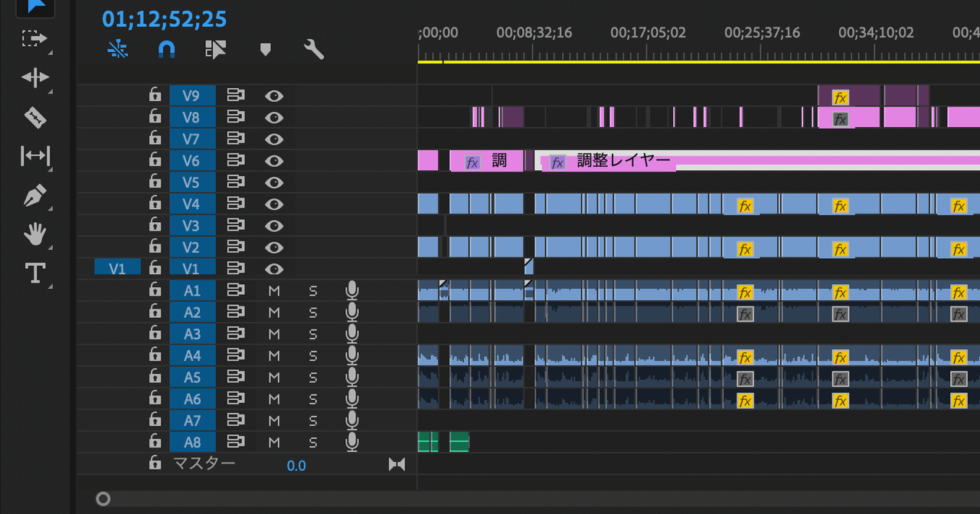Toggle sync lock on track A2
Image resolution: width=980 pixels, height=514 pixels.
(x=234, y=312)
